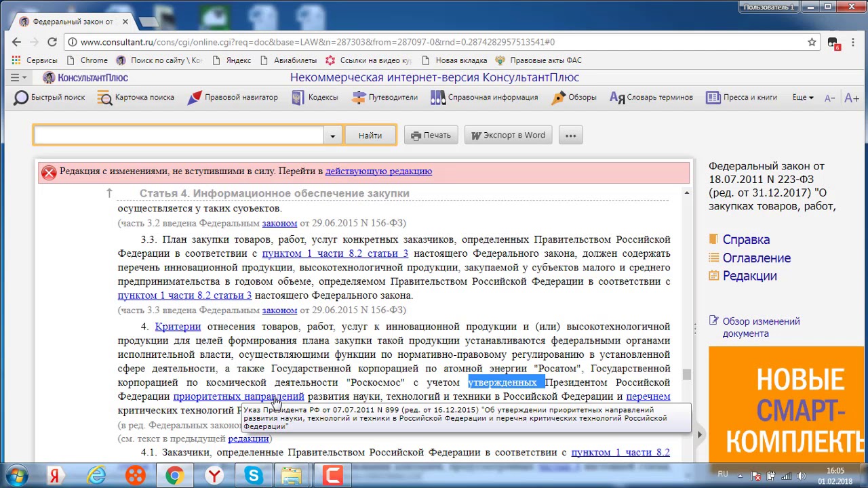868x488 pixels.
Task: Open the Яндекс bookmark
Action: (x=231, y=60)
